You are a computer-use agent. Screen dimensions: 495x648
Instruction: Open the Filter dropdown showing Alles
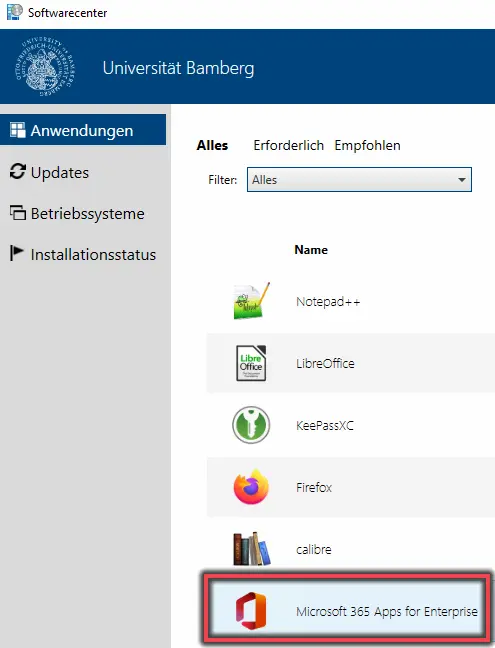click(x=359, y=179)
